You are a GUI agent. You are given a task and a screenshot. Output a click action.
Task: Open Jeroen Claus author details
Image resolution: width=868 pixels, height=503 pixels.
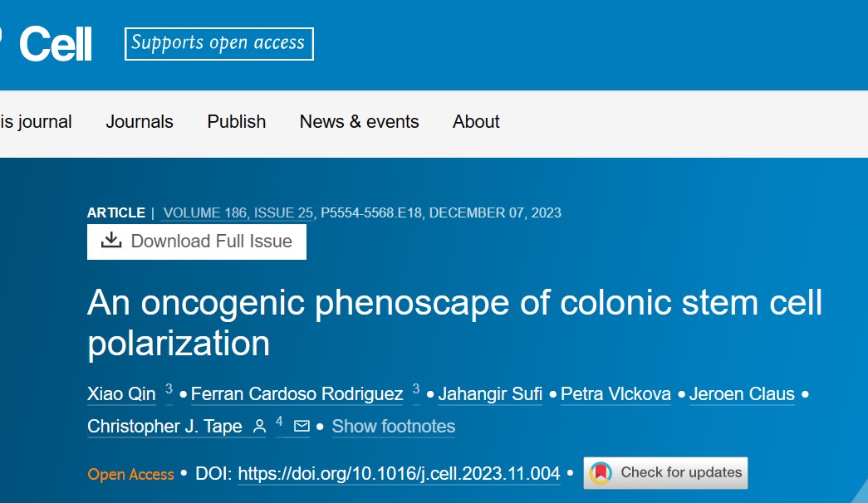742,394
